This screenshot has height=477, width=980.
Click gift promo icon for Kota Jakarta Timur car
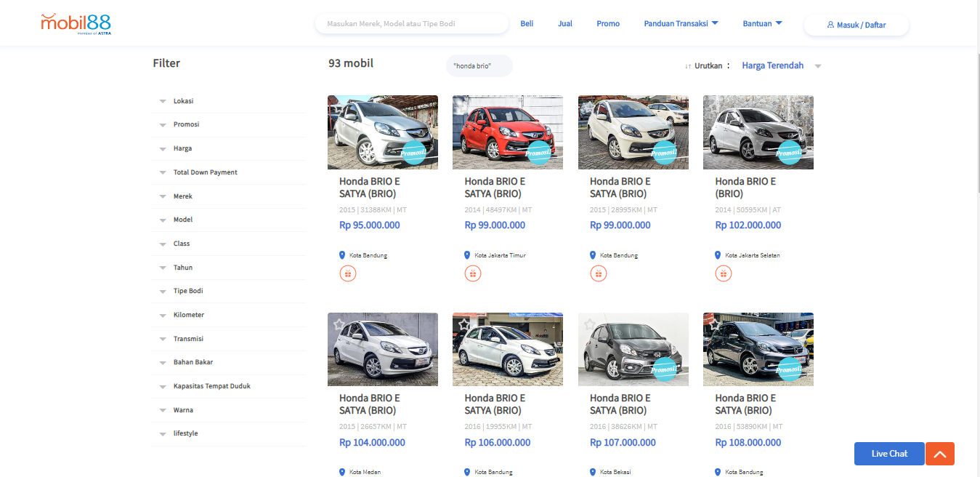tap(473, 273)
